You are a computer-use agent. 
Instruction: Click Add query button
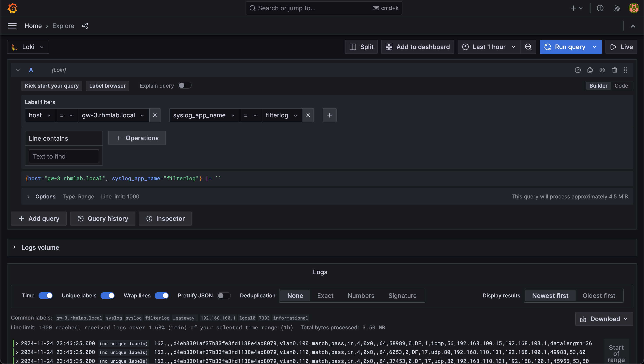[x=39, y=219]
